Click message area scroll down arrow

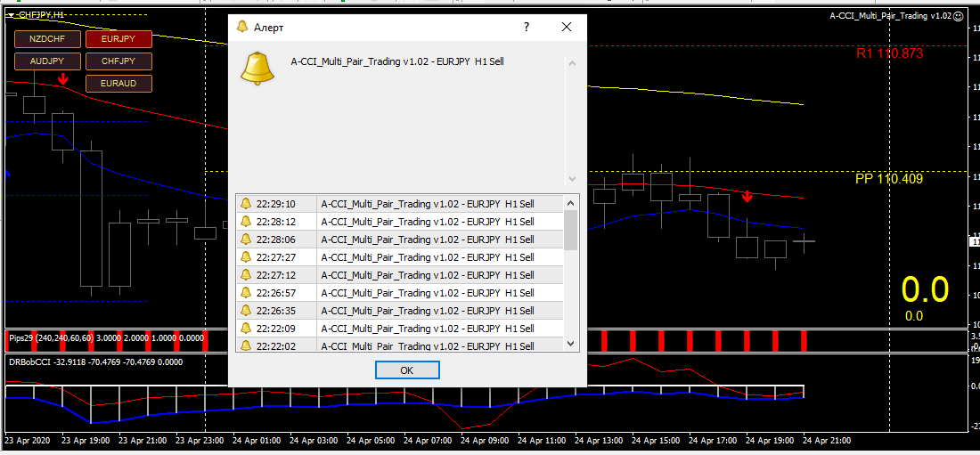pos(572,179)
